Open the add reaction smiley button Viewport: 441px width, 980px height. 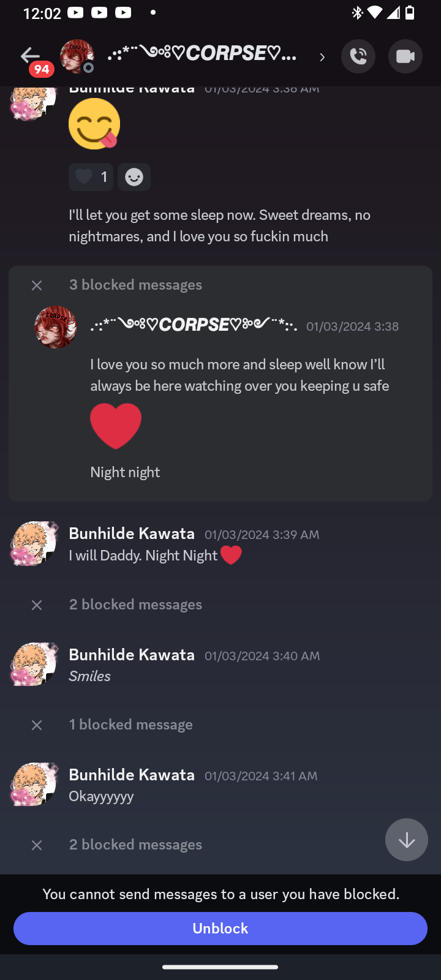click(x=134, y=177)
